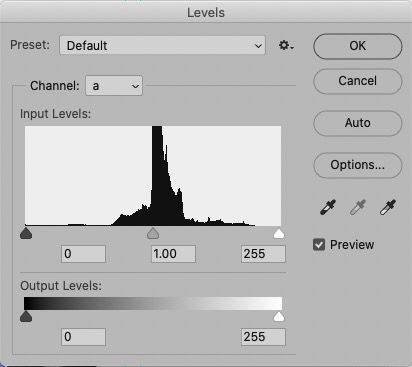The width and height of the screenshot is (412, 367).
Task: Select the gray point eyedropper
Action: pos(358,207)
